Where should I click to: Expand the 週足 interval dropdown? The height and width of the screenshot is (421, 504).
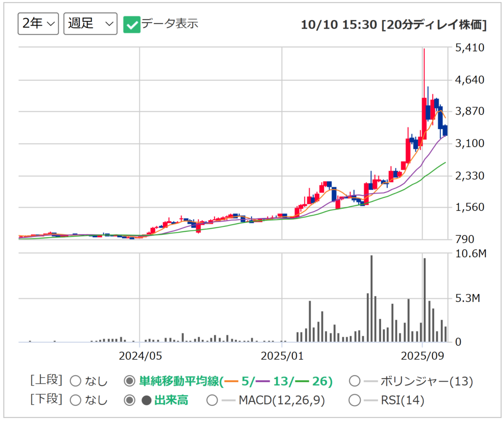click(90, 24)
